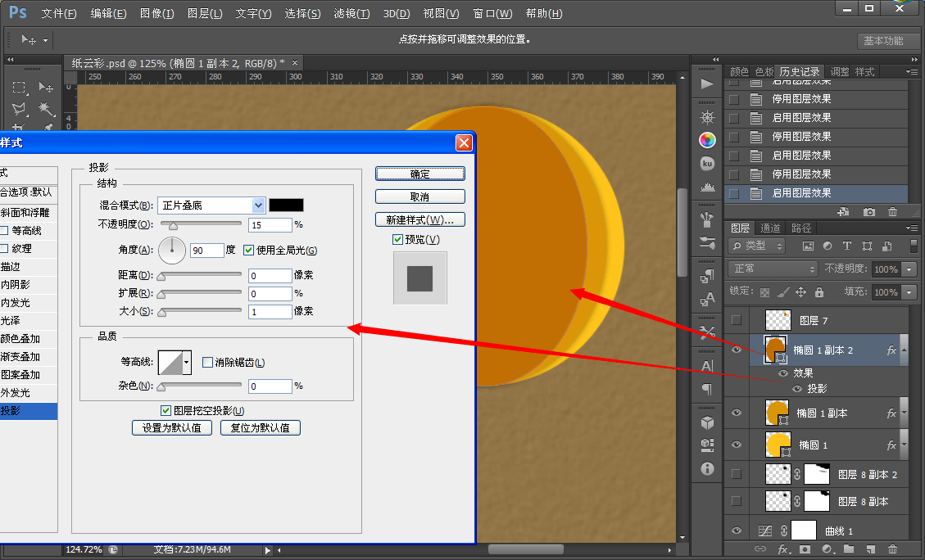Open the Kuler 'ku' panel icon
The image size is (925, 560).
coord(707,163)
